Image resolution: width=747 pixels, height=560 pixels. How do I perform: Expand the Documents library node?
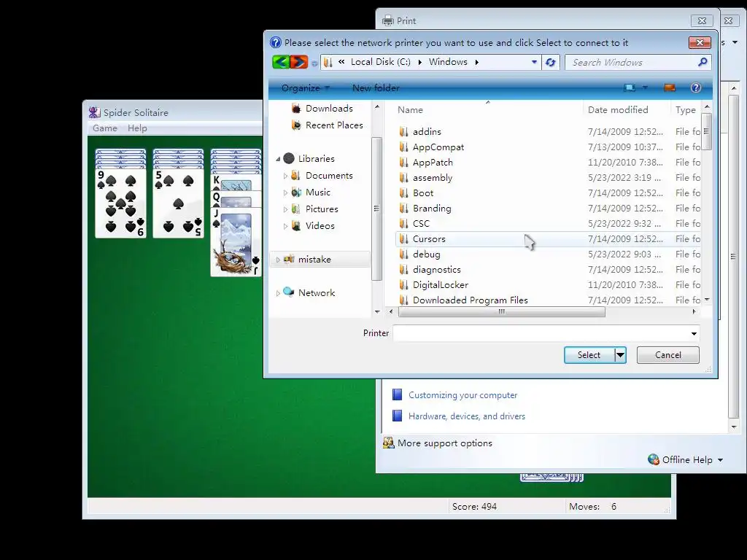point(285,176)
